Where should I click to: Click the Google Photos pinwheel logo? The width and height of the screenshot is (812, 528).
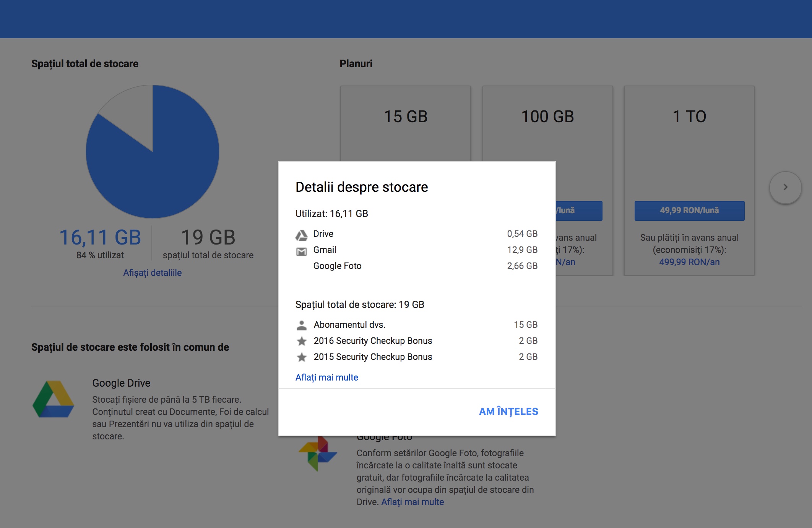(x=318, y=454)
